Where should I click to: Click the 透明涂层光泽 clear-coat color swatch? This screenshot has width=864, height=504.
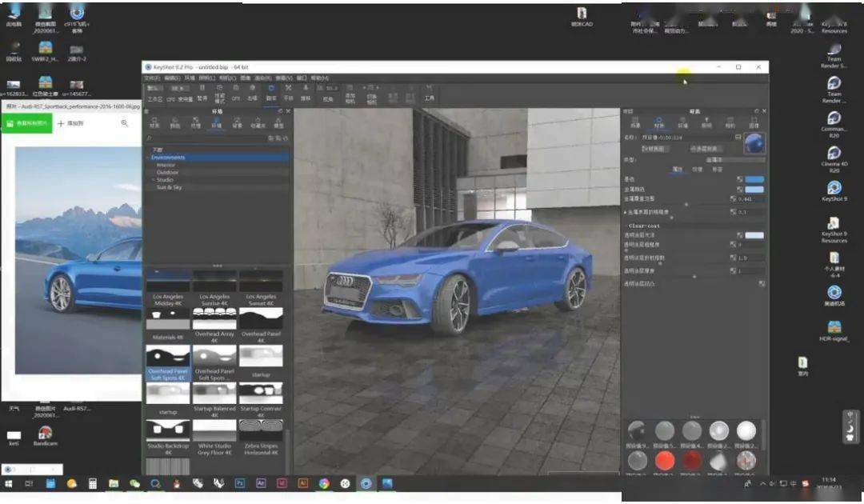click(754, 235)
